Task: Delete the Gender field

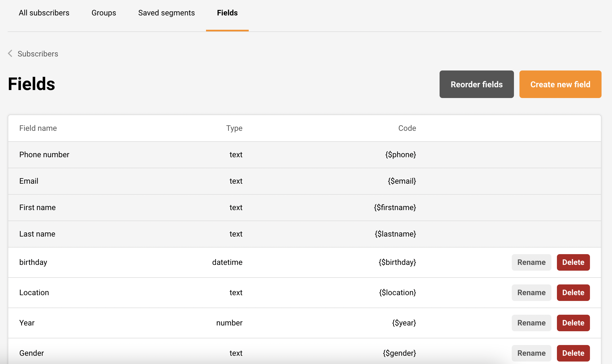Action: [573, 353]
